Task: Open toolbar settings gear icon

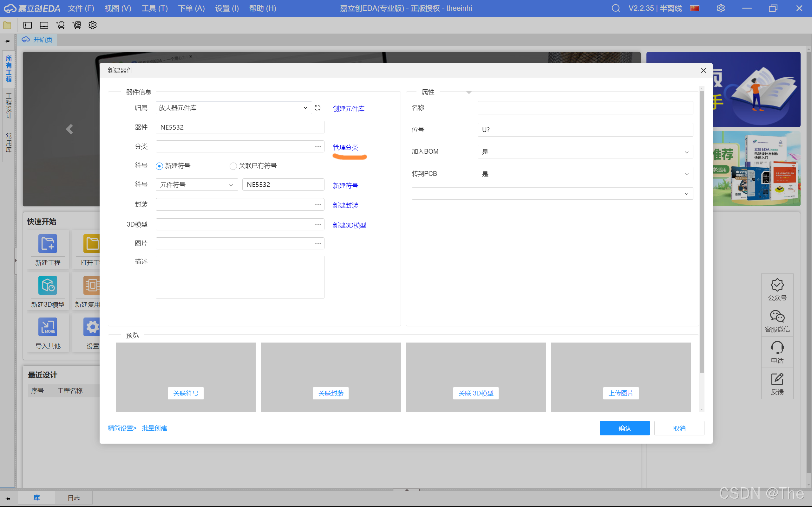Action: click(93, 25)
